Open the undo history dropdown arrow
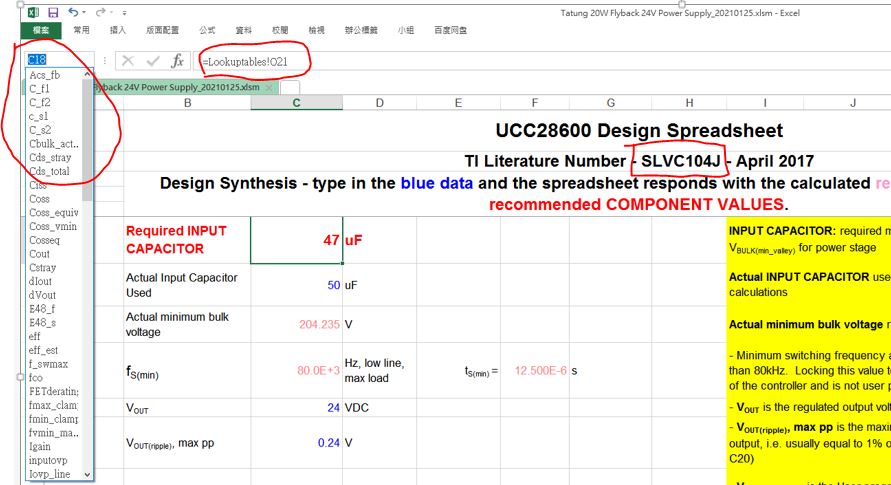 click(x=84, y=12)
